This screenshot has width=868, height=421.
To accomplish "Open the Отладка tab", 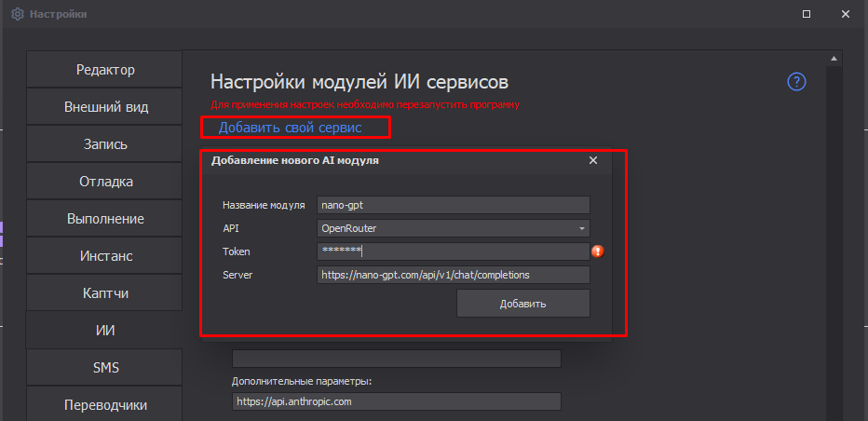I will (104, 181).
